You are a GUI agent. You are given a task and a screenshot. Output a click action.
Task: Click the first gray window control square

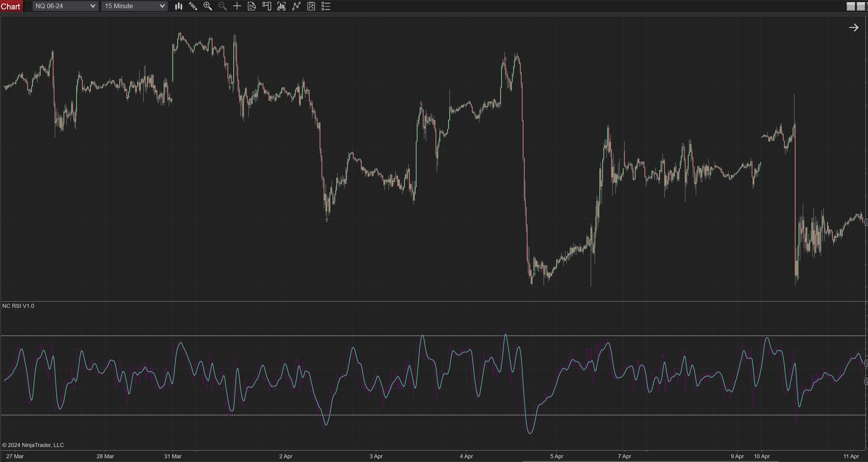click(850, 6)
